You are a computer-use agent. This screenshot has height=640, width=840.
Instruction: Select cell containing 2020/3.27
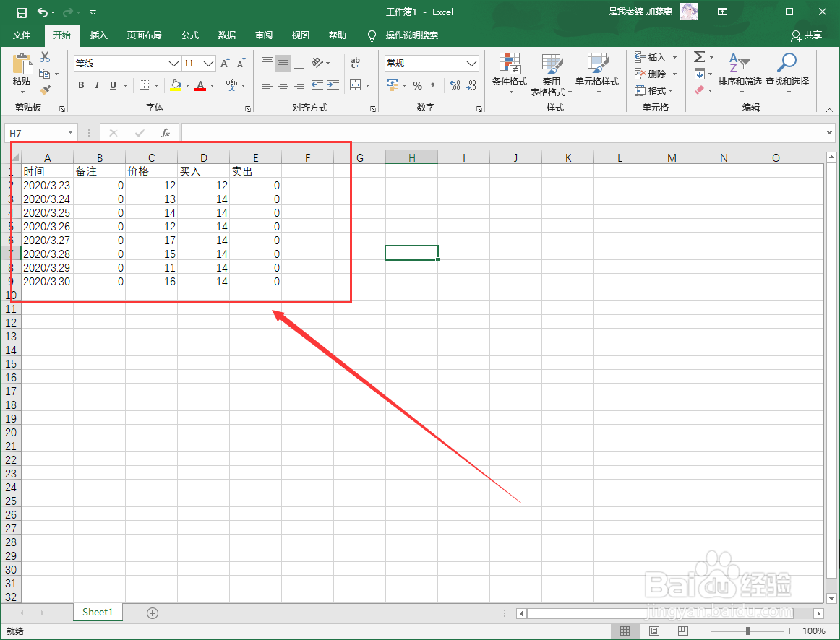[47, 241]
